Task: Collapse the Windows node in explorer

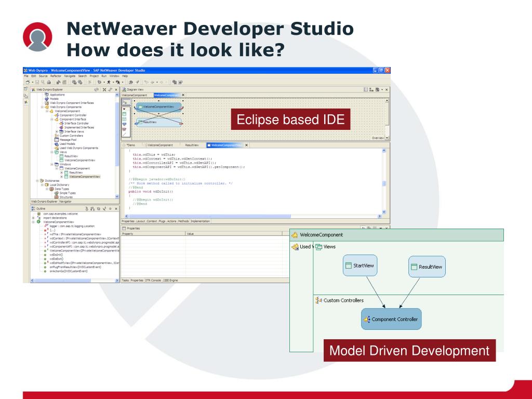Action: point(52,164)
